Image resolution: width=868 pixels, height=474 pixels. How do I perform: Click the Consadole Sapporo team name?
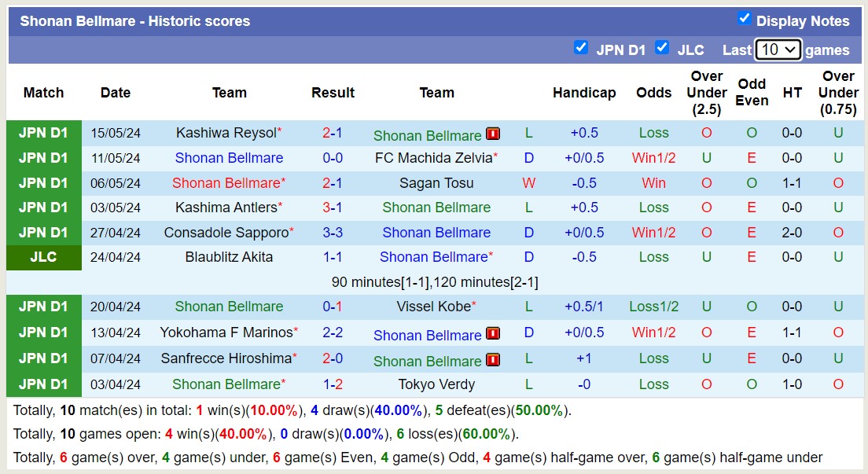coord(226,233)
